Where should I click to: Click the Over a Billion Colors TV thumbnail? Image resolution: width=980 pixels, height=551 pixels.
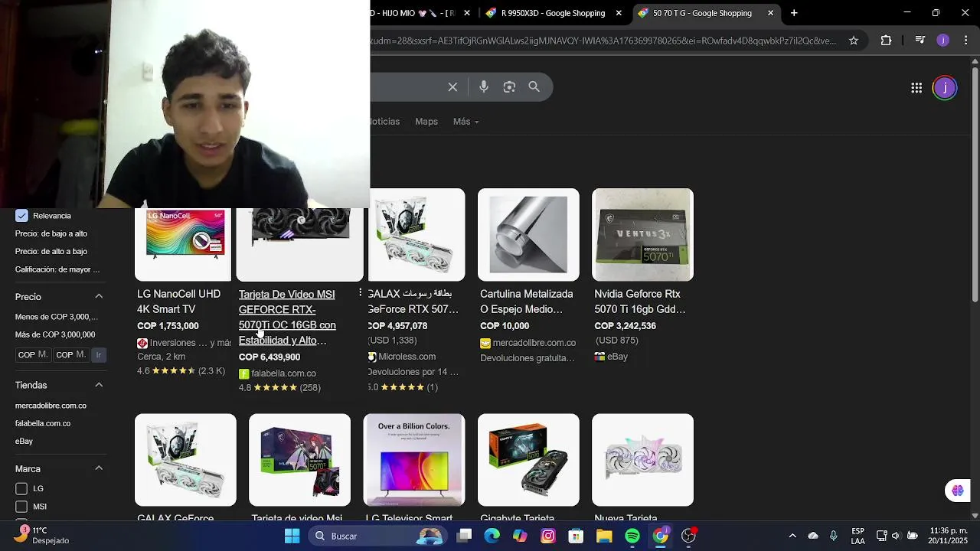click(x=414, y=460)
